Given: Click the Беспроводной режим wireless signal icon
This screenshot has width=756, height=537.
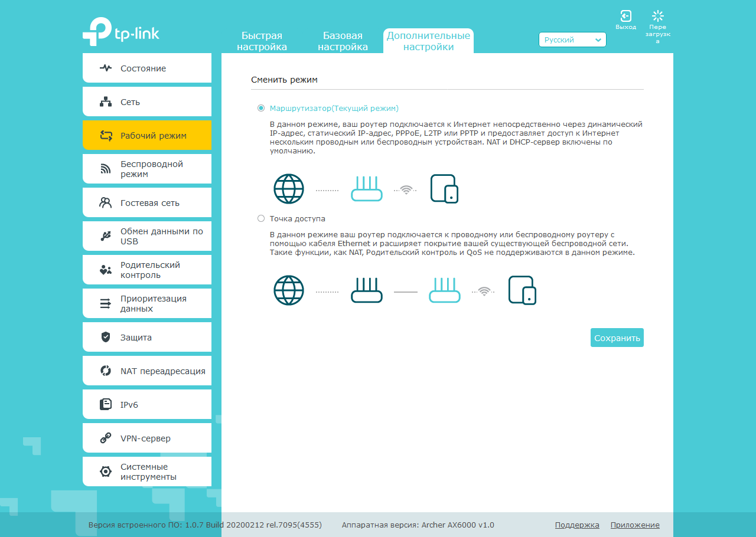Looking at the screenshot, I should coord(106,169).
